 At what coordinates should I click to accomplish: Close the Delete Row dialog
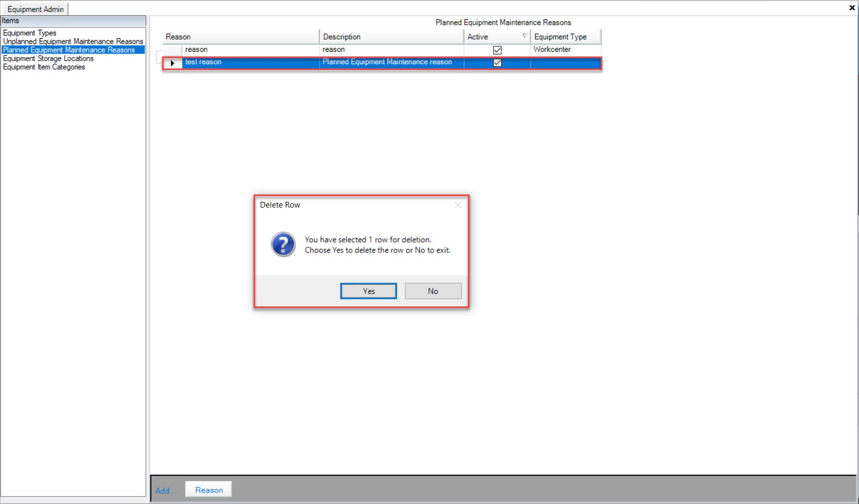tap(458, 205)
